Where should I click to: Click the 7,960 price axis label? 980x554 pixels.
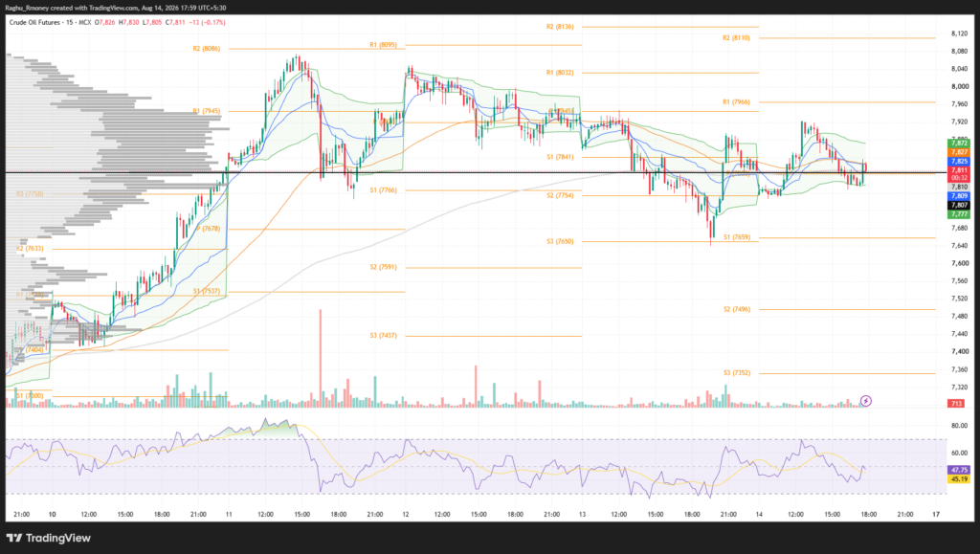click(x=959, y=104)
